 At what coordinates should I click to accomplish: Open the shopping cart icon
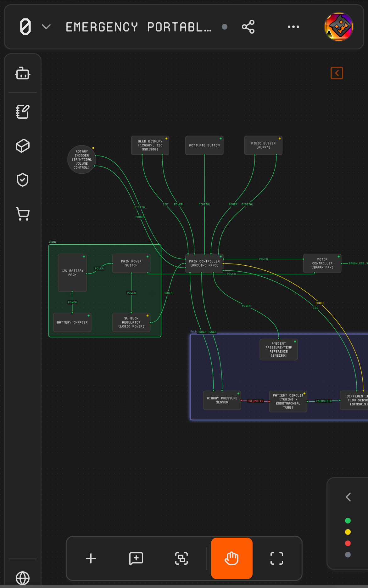point(23,214)
